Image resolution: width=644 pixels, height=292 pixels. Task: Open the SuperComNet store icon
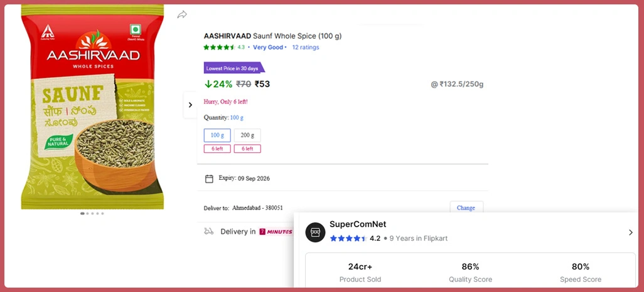point(315,232)
